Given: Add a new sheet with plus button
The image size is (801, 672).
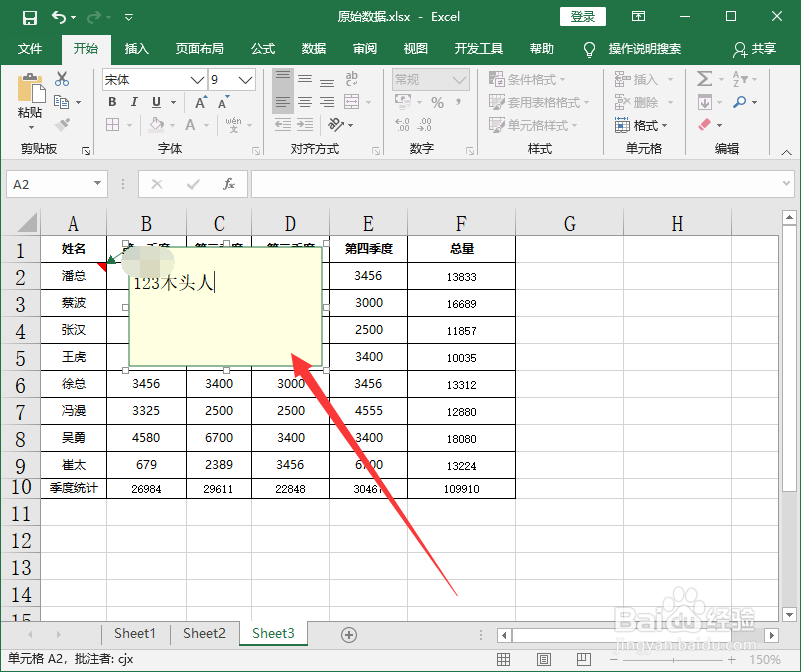Looking at the screenshot, I should point(349,635).
